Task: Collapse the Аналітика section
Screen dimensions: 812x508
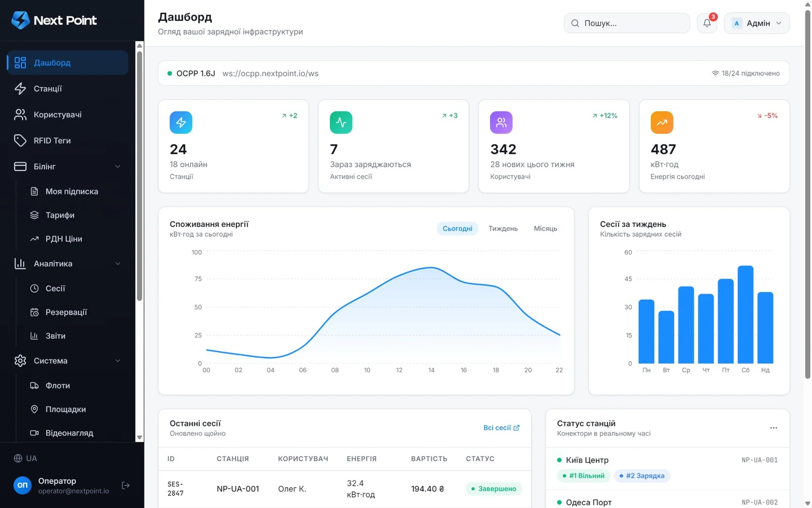Action: point(67,263)
